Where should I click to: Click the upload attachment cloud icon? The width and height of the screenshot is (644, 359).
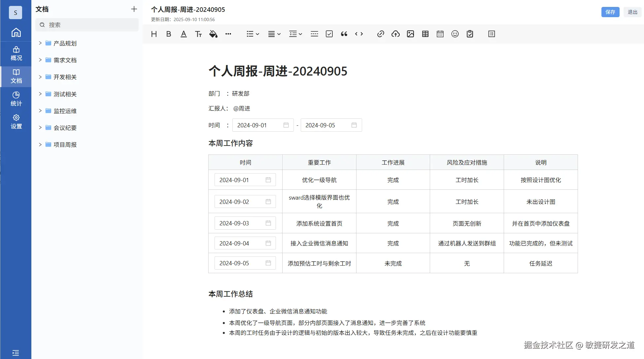395,34
